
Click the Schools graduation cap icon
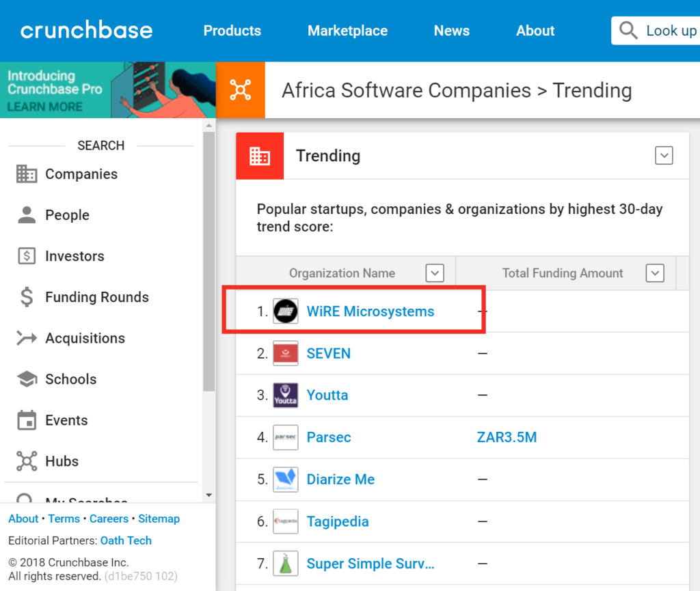coord(27,379)
